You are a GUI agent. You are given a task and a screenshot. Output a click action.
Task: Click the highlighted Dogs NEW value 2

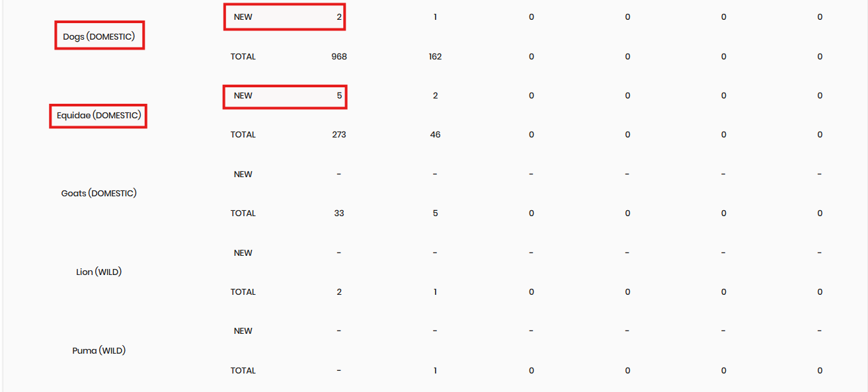(339, 17)
